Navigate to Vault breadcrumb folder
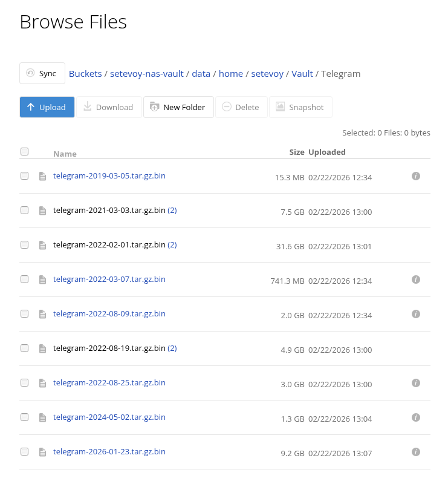 tap(302, 74)
